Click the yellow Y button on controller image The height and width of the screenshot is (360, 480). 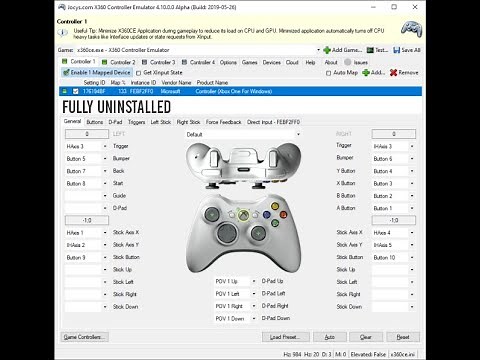tap(275, 206)
